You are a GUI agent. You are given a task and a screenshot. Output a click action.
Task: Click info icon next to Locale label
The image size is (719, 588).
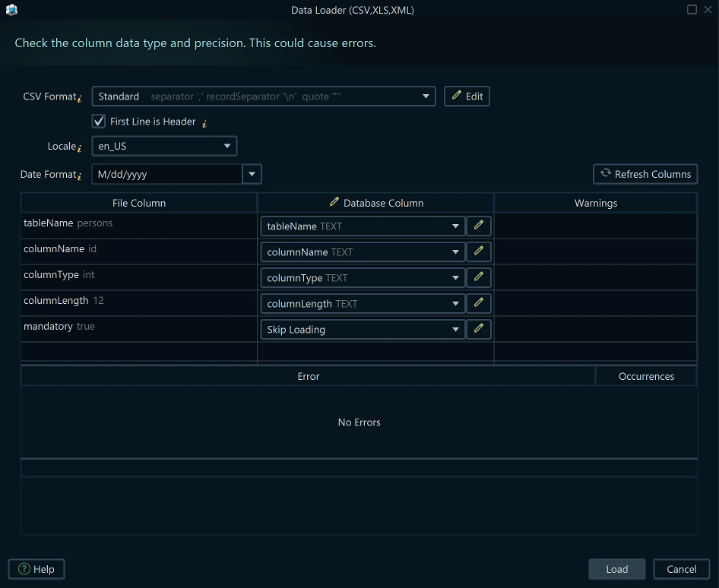[81, 148]
